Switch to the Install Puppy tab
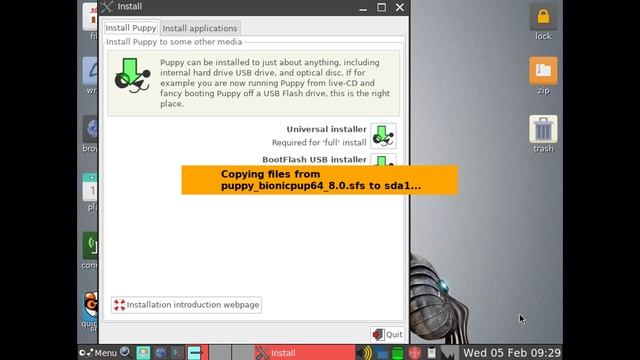 pyautogui.click(x=131, y=28)
